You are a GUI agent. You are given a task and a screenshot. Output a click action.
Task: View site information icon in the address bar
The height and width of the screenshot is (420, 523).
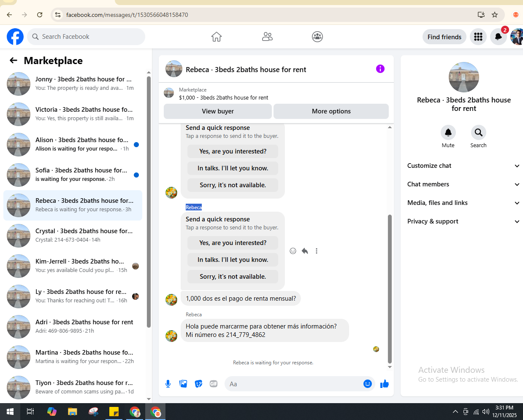58,15
